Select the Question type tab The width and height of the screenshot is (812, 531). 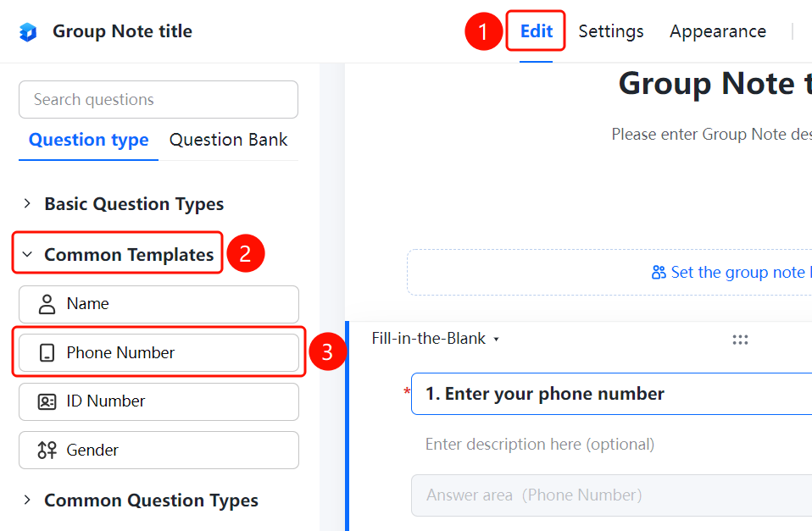[x=88, y=140]
